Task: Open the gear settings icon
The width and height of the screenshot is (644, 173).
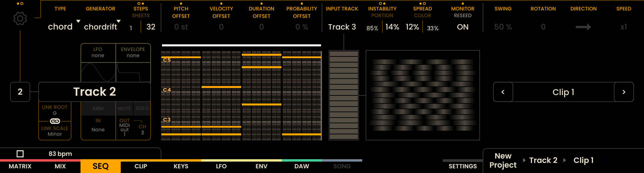Action: click(20, 18)
